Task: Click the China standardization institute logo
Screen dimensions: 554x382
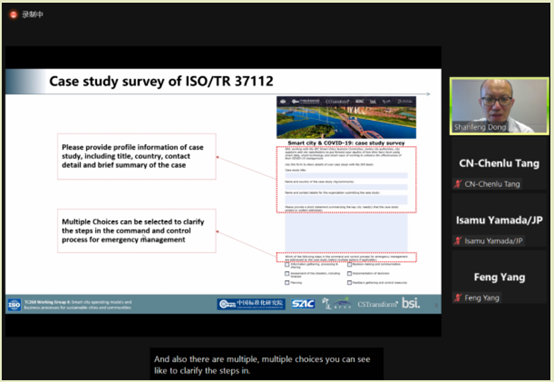Action: pos(251,304)
